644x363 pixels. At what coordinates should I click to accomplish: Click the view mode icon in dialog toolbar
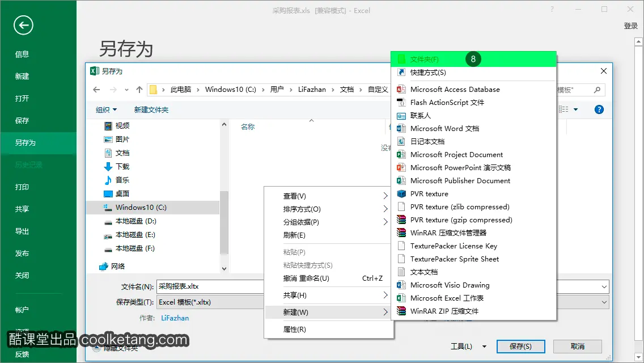coord(563,109)
